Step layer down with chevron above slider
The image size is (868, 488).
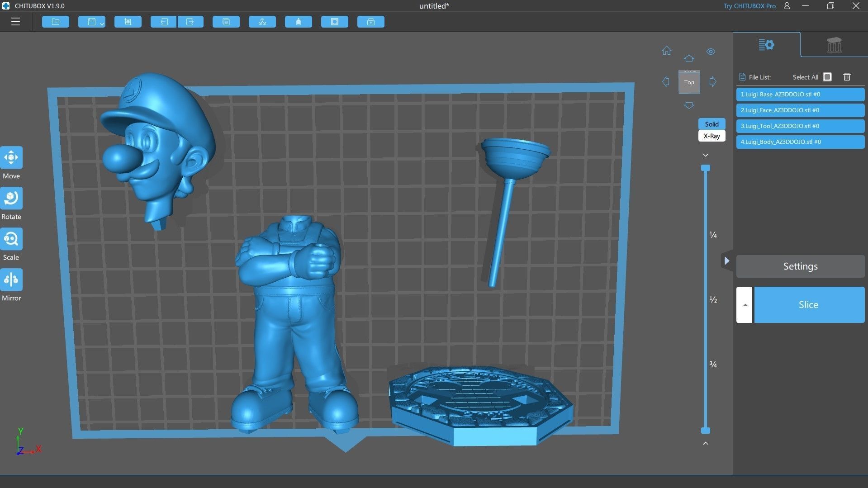pyautogui.click(x=705, y=155)
